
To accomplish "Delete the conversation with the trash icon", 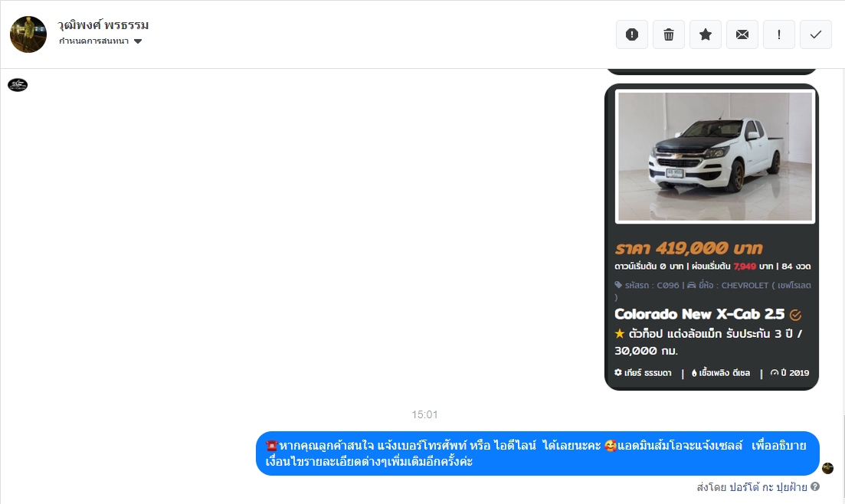I will (669, 34).
